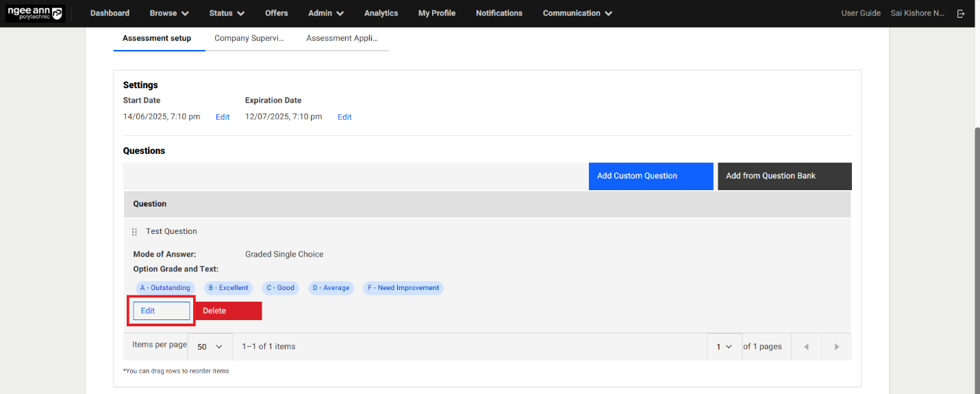
Task: Click Add from Question Bank button
Action: coord(784,176)
